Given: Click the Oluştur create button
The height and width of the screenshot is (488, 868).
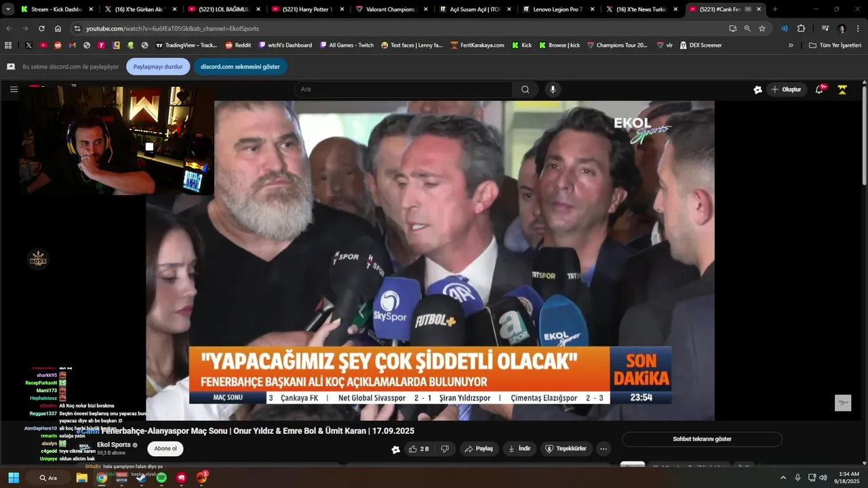Looking at the screenshot, I should [786, 89].
